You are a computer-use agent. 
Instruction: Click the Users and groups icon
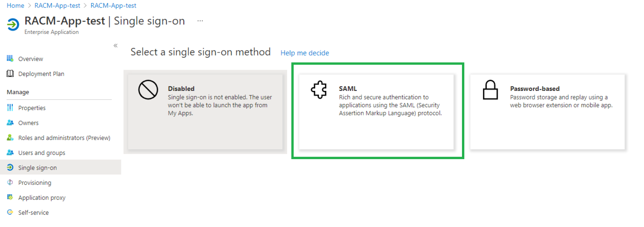(10, 152)
